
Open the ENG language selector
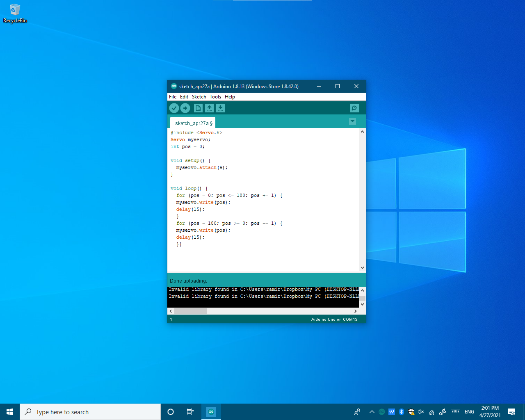(x=469, y=412)
